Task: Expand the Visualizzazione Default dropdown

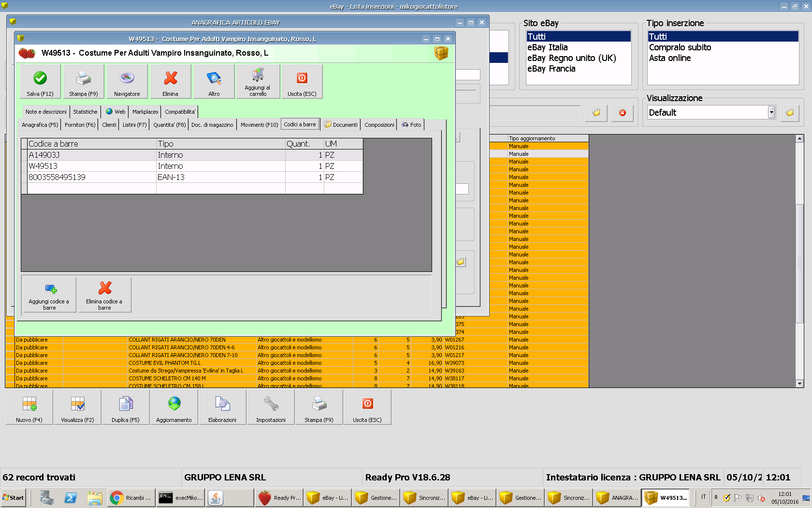Action: pos(771,112)
